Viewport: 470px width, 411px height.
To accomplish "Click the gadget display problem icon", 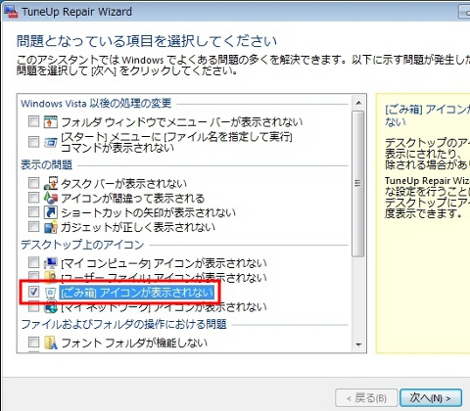I will pyautogui.click(x=50, y=227).
